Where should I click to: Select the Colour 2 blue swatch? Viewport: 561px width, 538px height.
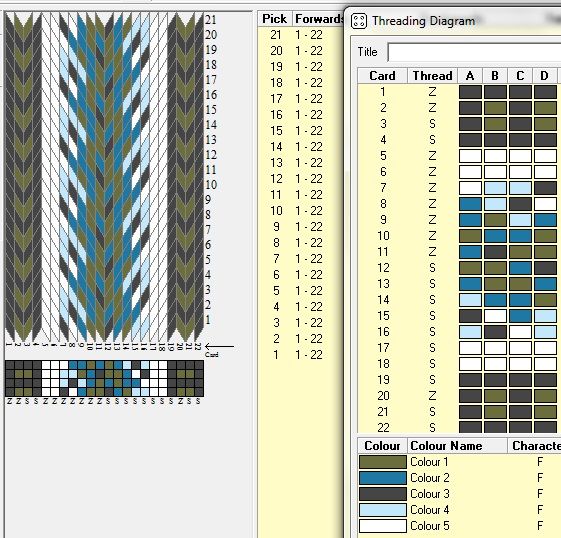pyautogui.click(x=382, y=478)
